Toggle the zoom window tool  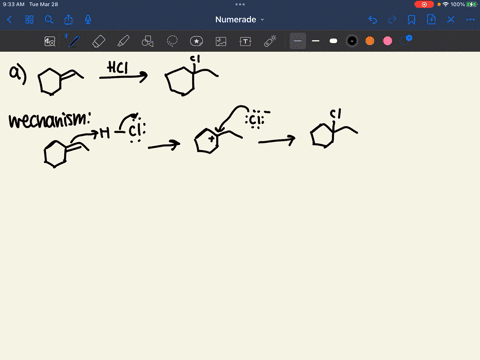50,41
